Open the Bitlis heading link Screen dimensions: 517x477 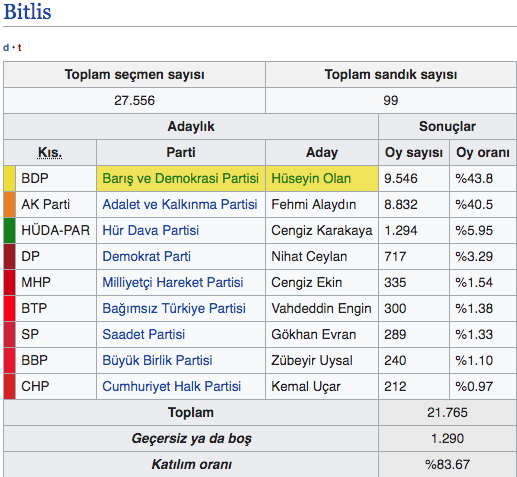pyautogui.click(x=27, y=12)
